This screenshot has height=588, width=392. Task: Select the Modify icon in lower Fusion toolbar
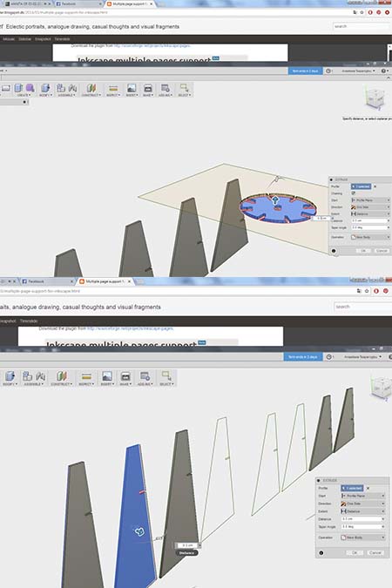10,376
